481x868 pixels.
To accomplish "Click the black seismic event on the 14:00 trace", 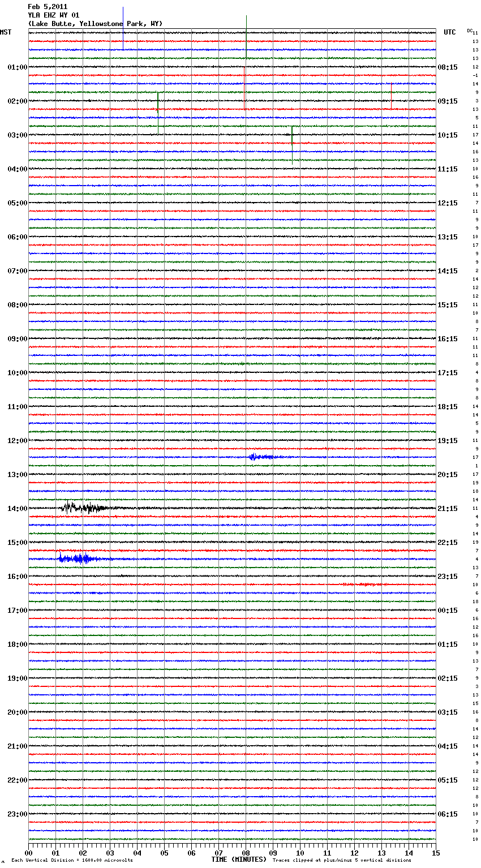I will click(85, 508).
